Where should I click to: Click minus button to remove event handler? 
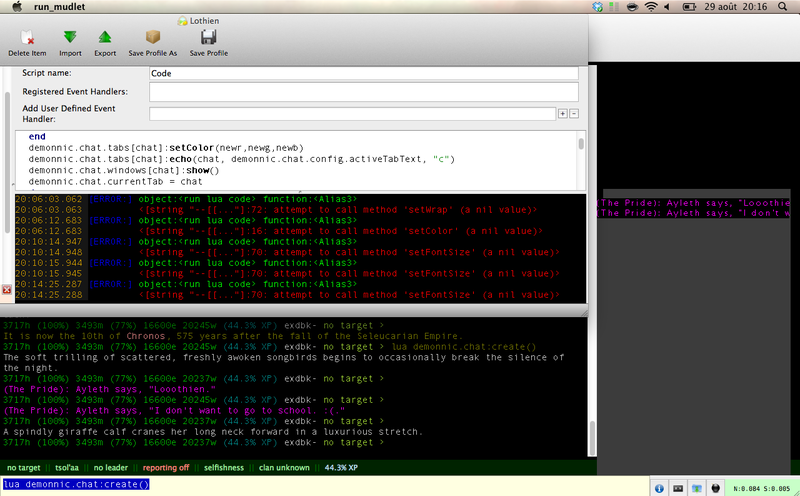coord(574,113)
